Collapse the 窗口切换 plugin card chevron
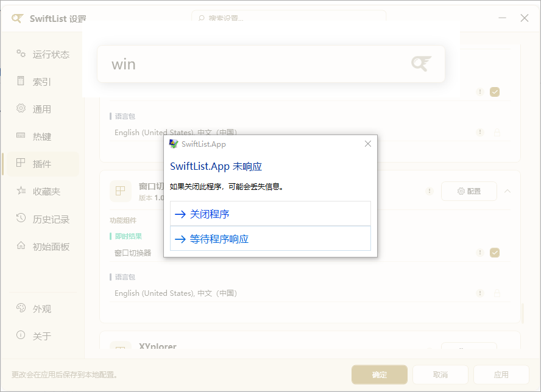541x392 pixels. click(x=507, y=191)
